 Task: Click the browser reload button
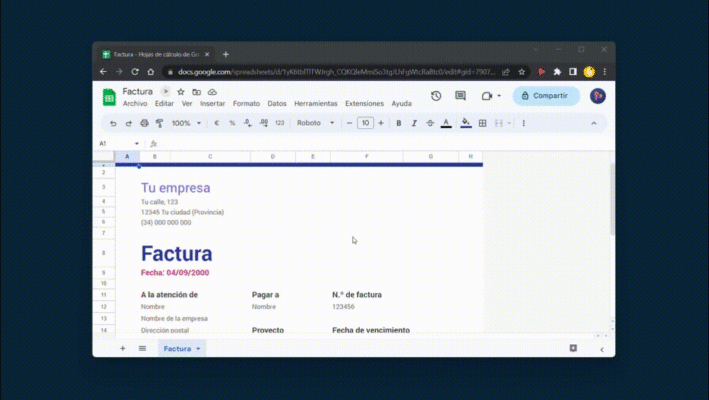click(135, 72)
